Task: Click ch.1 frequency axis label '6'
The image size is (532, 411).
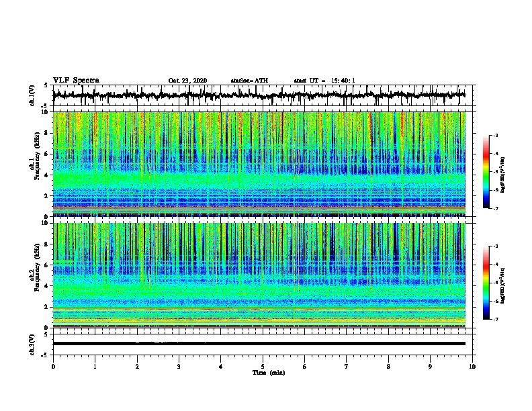Action: point(47,154)
